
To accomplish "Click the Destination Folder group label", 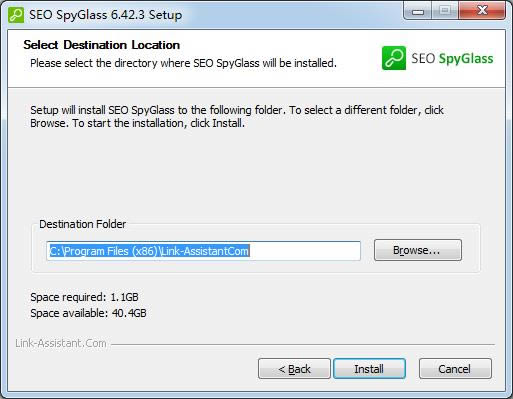I will (x=83, y=224).
